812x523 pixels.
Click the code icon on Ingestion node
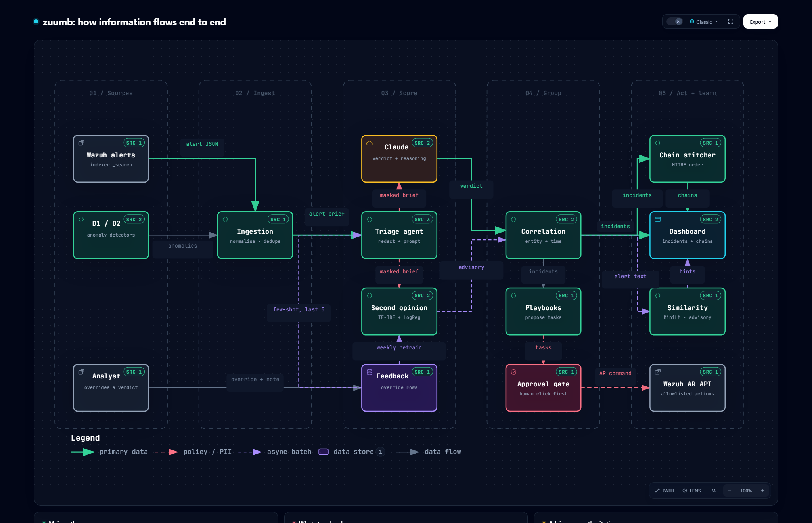(226, 219)
